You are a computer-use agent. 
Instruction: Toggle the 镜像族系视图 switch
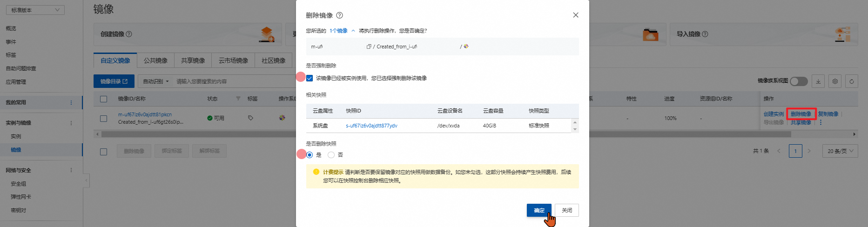[799, 81]
